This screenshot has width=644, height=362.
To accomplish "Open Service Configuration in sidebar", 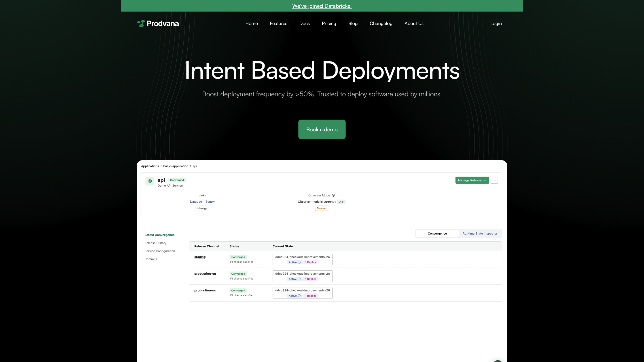I will tap(159, 251).
